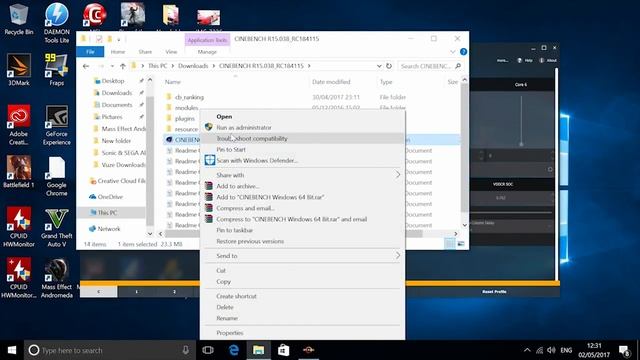Open Microsoft Edge from the taskbar
This screenshot has width=640, height=360.
pyautogui.click(x=233, y=350)
